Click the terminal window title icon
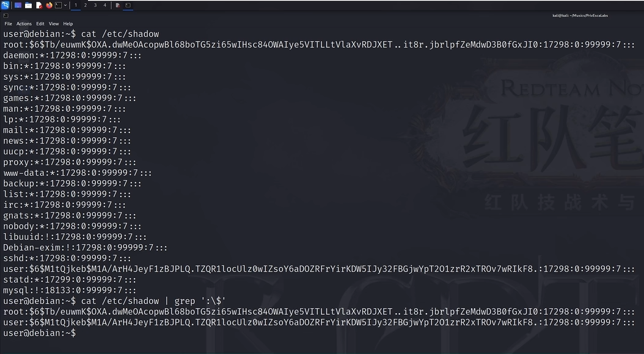 click(x=5, y=16)
